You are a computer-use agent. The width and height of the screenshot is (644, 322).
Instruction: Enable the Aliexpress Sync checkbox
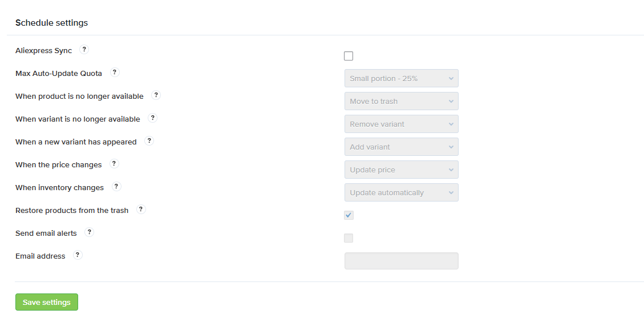349,56
